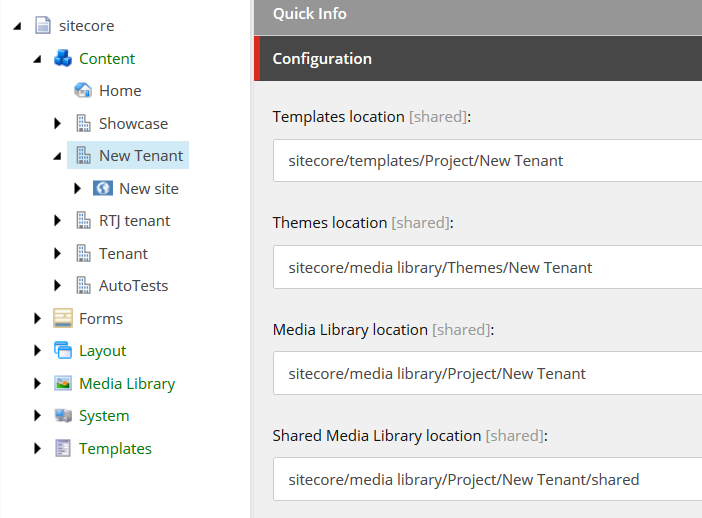702x518 pixels.
Task: Click the sitecore root page icon
Action: (43, 25)
